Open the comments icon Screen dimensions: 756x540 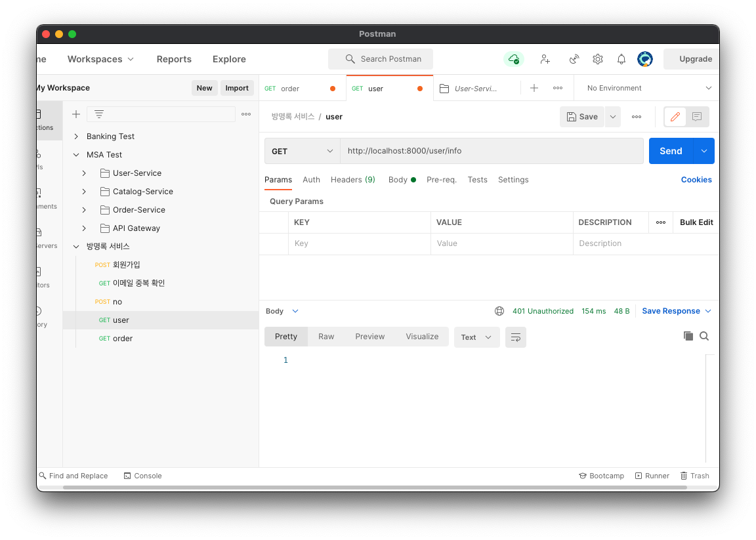[697, 117]
